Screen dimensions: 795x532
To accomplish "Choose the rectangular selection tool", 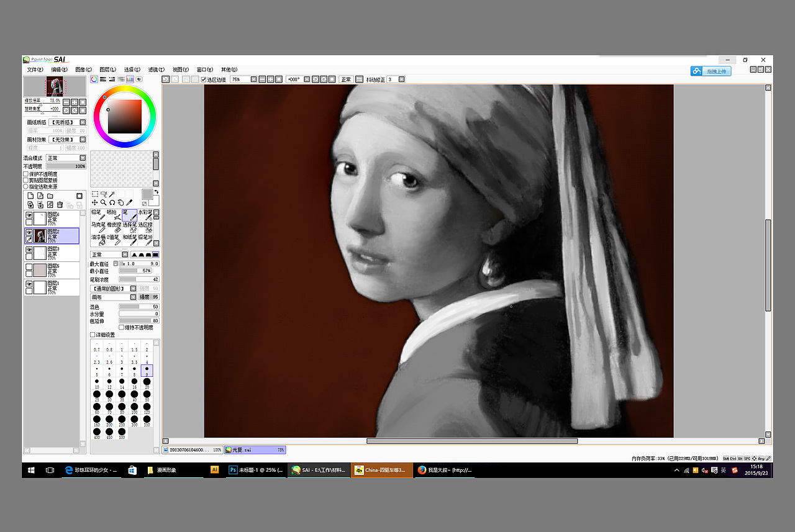I will [x=95, y=194].
